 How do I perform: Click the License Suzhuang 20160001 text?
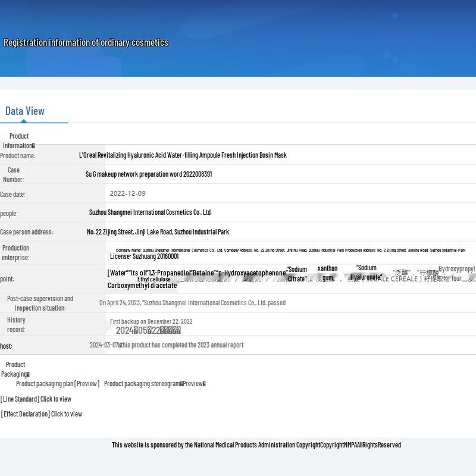144,256
